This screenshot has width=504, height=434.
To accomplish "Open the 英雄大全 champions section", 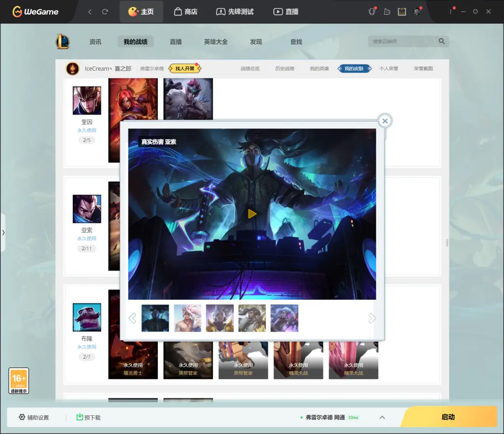I will (x=216, y=42).
